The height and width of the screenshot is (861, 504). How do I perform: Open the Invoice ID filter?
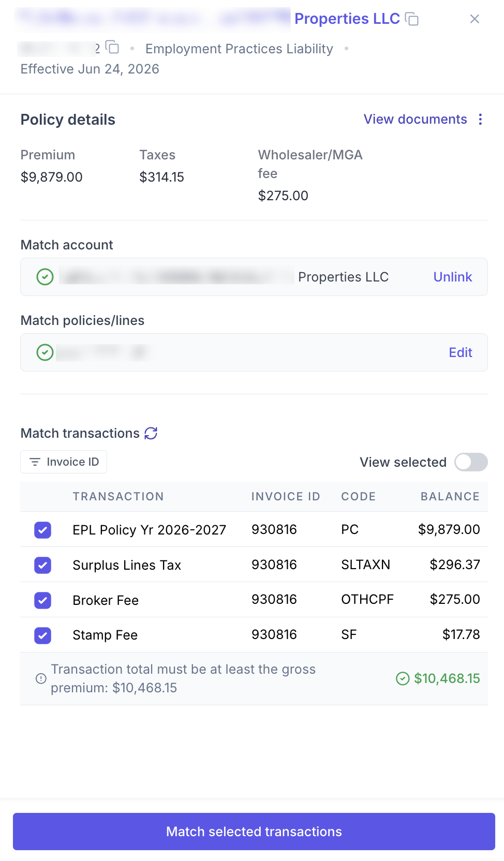(64, 462)
